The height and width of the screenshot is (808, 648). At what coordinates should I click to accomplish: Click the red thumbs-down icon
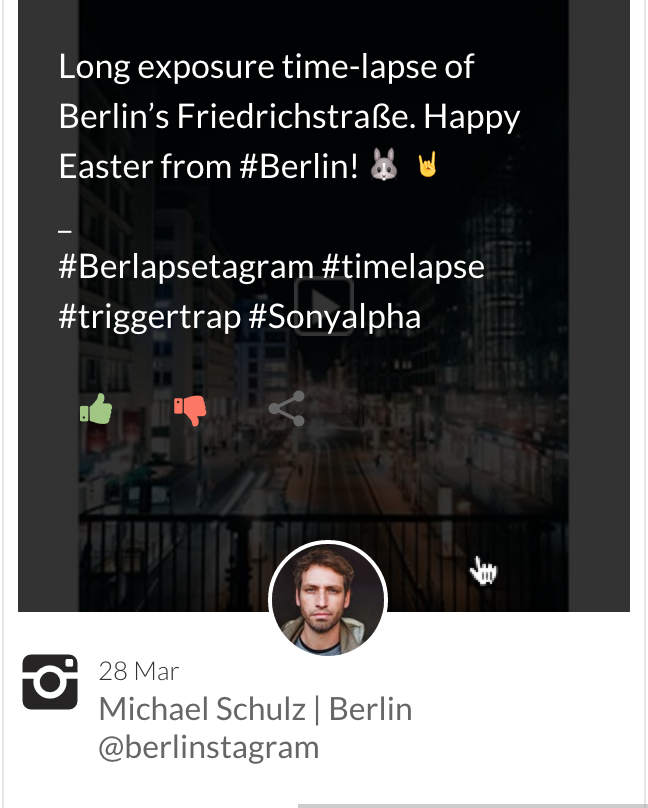[x=190, y=410]
